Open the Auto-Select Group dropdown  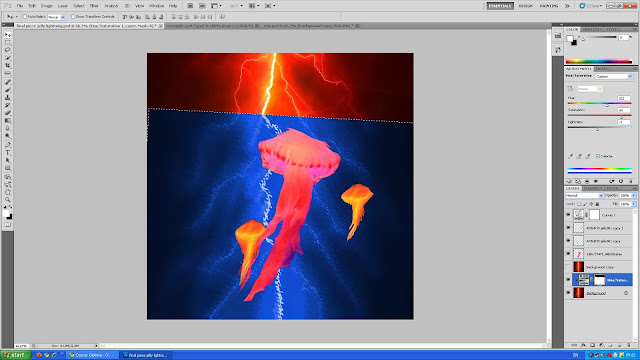point(56,17)
